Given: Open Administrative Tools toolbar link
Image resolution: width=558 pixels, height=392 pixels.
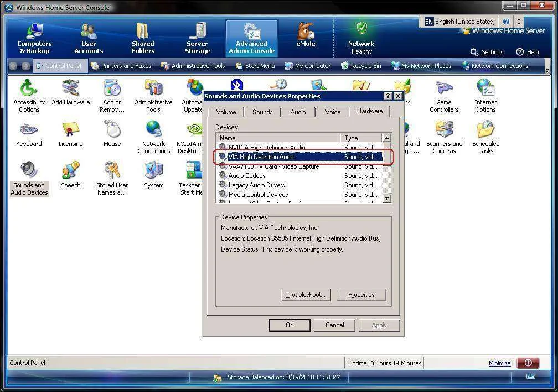Looking at the screenshot, I should [194, 66].
